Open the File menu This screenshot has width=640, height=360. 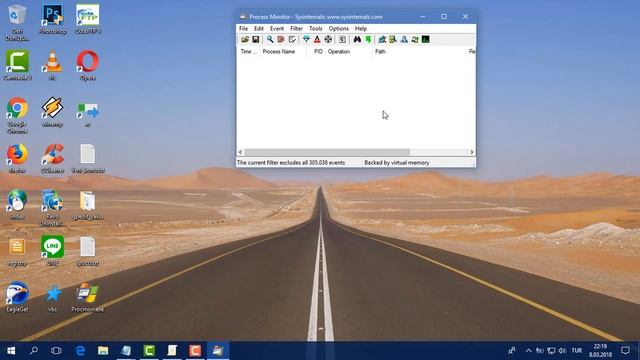243,29
